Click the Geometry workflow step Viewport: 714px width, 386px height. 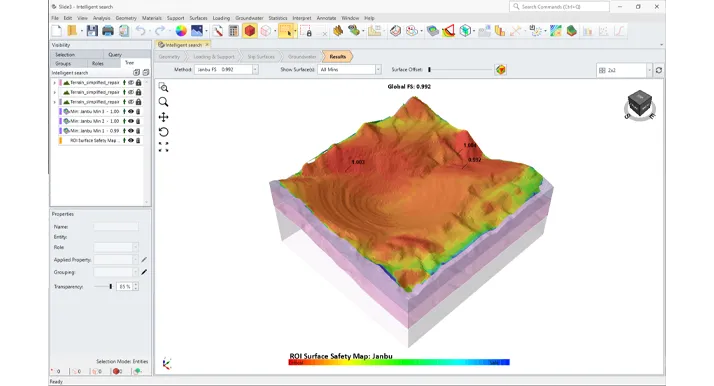pos(169,57)
